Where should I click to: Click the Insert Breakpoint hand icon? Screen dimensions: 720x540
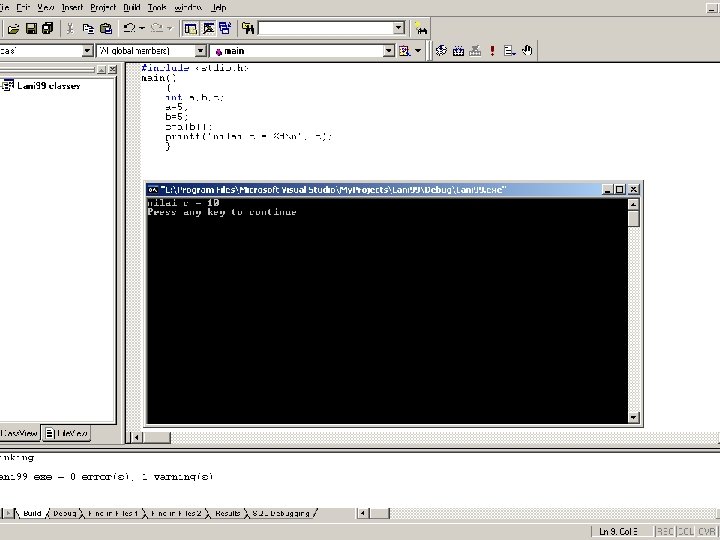(x=527, y=51)
